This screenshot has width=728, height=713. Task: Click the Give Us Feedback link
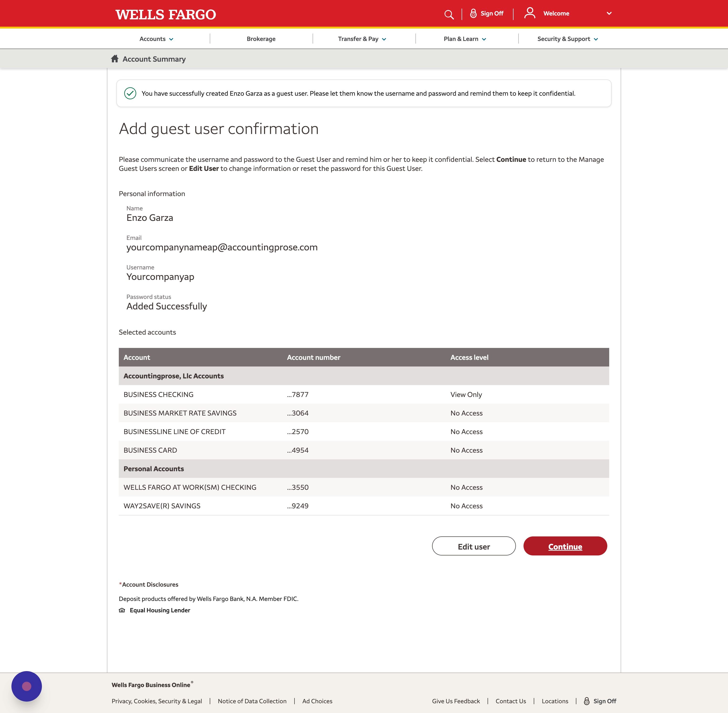456,701
